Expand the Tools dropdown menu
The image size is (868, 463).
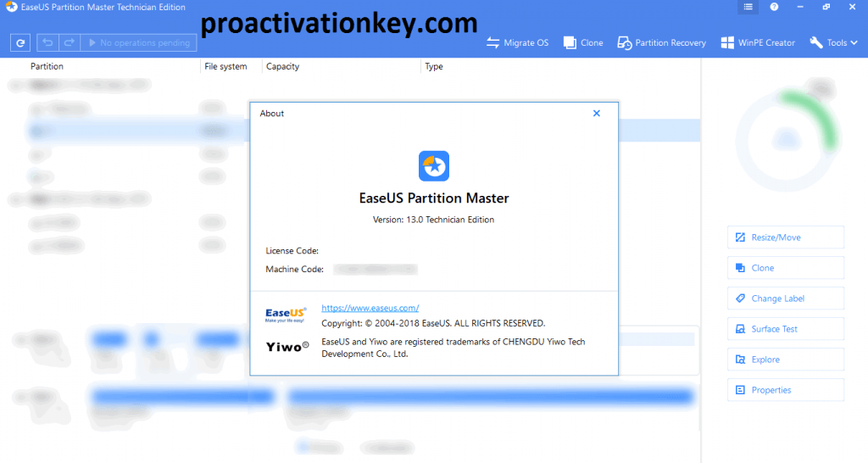click(833, 42)
